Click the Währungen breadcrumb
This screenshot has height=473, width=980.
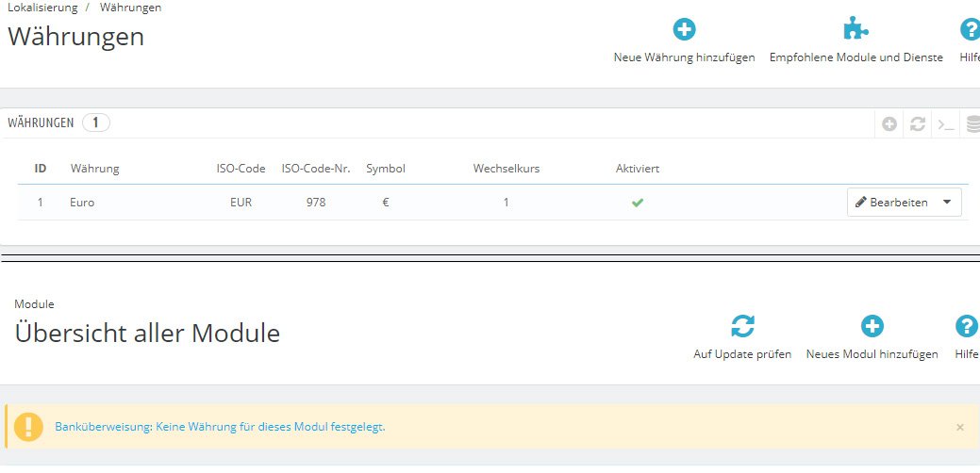pos(130,8)
